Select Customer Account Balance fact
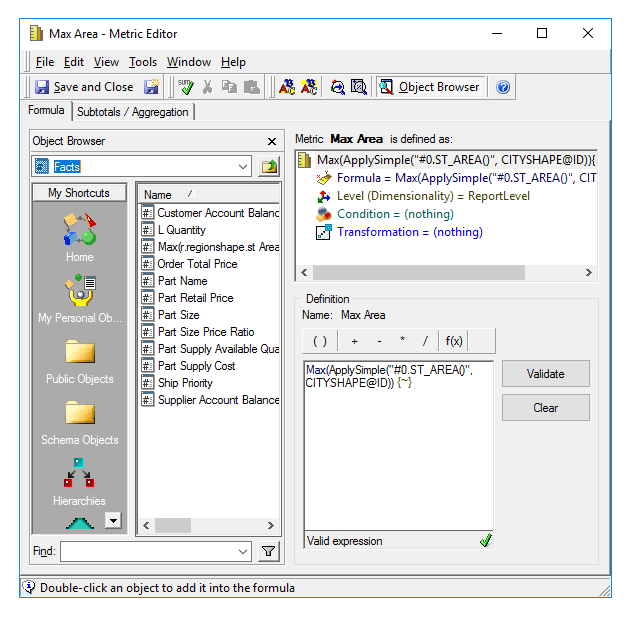Screen dimensions: 631x625 pyautogui.click(x=210, y=212)
